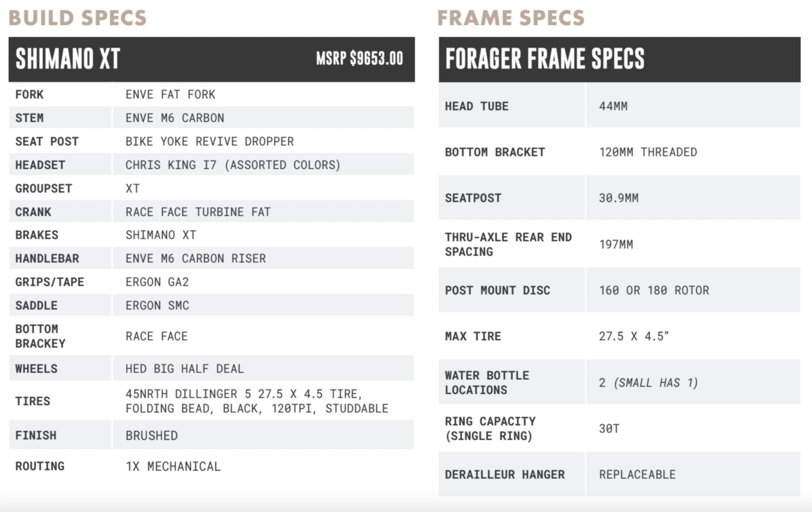Viewport: 812px width, 512px height.
Task: Click the BUILD SPECS heading
Action: [78, 18]
